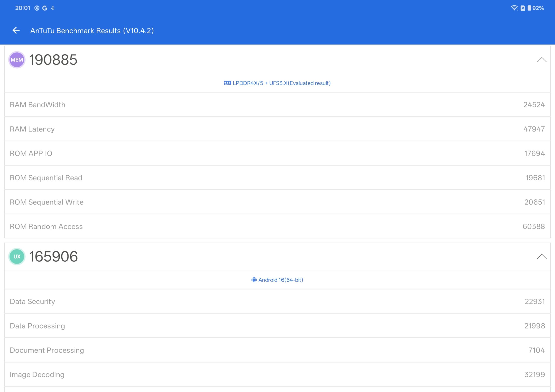Select the ROM Random Access row
This screenshot has width=555, height=392.
point(277,226)
